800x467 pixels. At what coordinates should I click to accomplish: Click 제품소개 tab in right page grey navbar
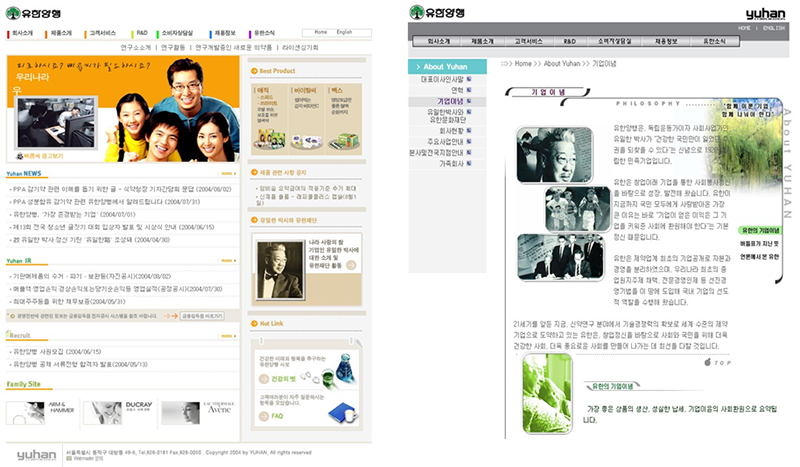[x=482, y=41]
